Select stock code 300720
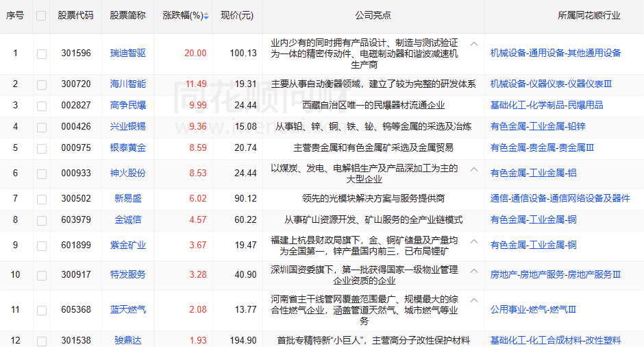This screenshot has width=644, height=347. [x=76, y=84]
